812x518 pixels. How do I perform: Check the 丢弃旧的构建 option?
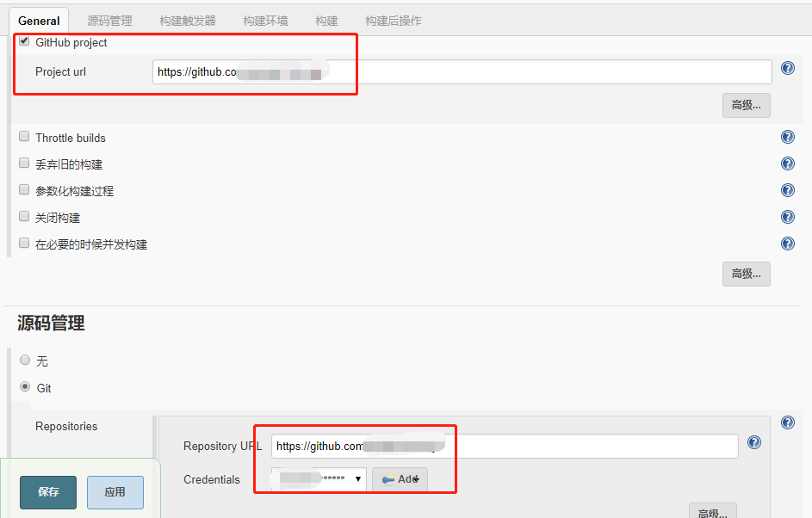pos(23,162)
